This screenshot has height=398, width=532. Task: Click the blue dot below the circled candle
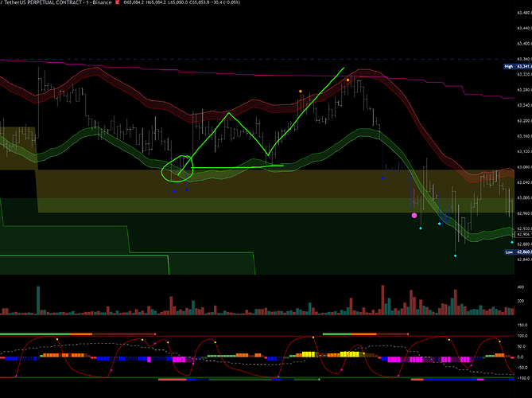pyautogui.click(x=174, y=168)
